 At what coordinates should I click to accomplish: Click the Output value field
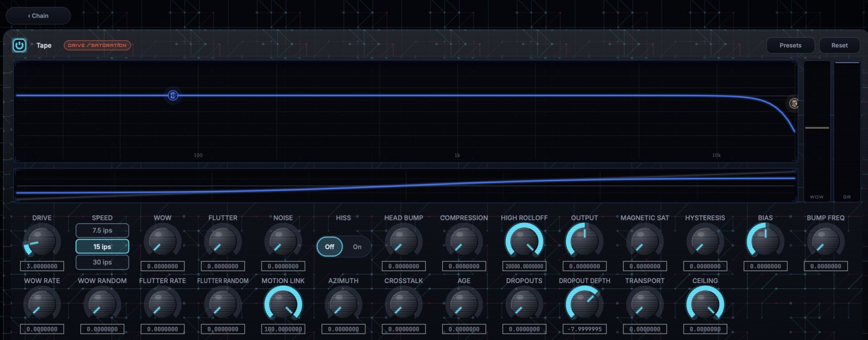coord(584,266)
